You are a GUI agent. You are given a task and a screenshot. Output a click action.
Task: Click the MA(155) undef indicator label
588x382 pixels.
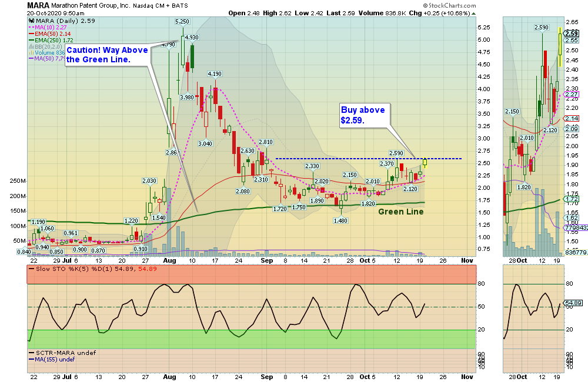click(x=55, y=359)
